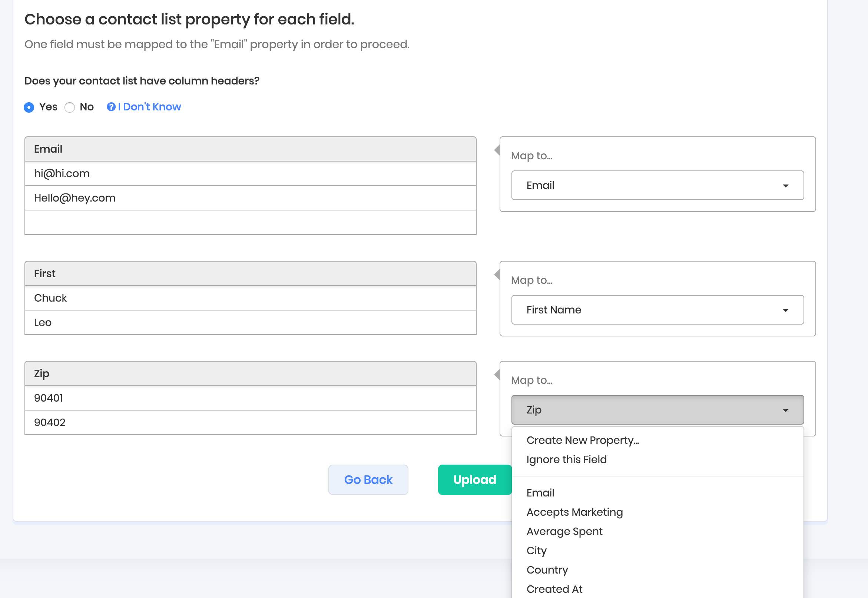Pick Created At in the property list
Viewport: 868px width, 598px height.
[554, 589]
